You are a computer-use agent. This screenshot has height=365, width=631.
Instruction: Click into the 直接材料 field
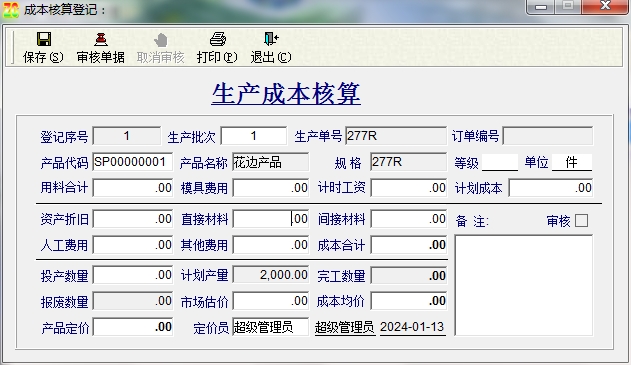pos(270,219)
